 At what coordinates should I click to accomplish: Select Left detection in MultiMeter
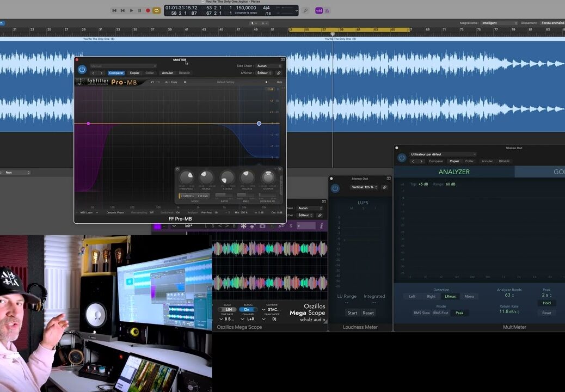(x=412, y=297)
